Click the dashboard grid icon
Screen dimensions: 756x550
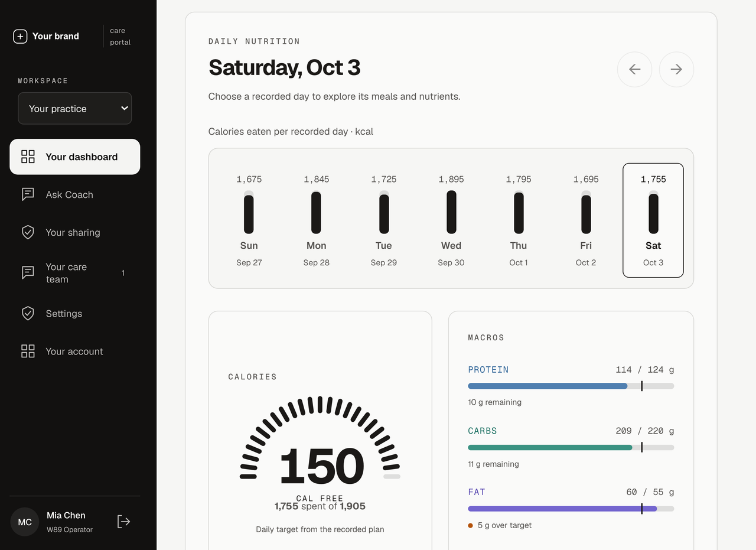28,157
